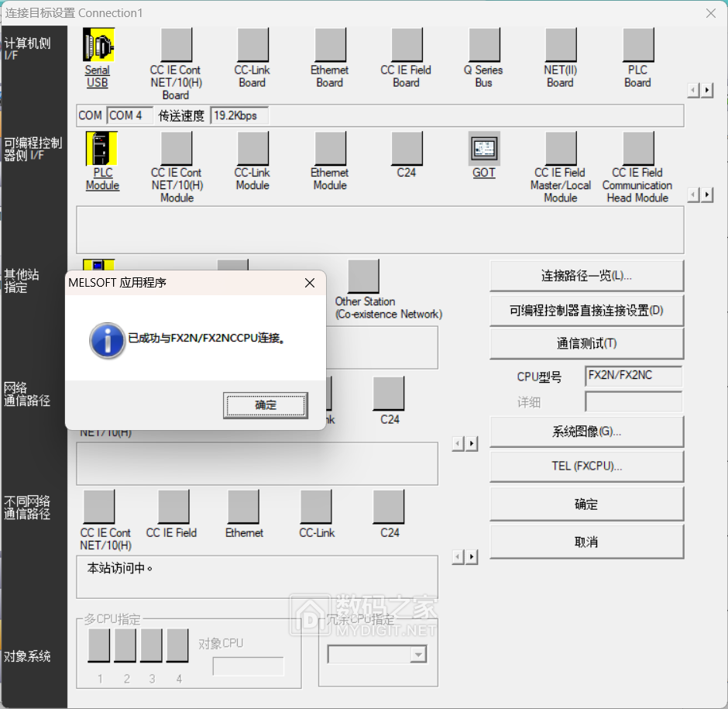This screenshot has height=709, width=728.
Task: Select the CC-Link Module icon
Action: [252, 148]
